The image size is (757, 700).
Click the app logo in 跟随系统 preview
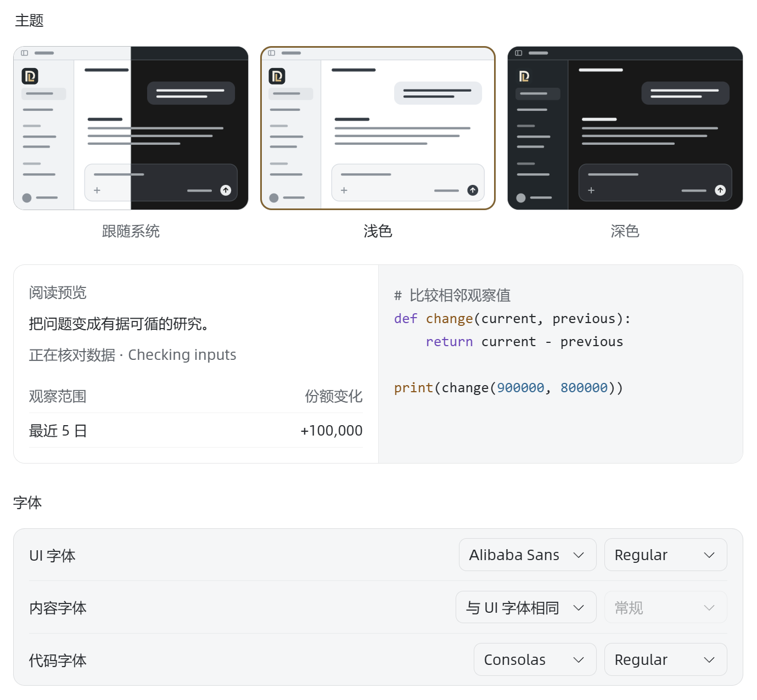pyautogui.click(x=30, y=76)
